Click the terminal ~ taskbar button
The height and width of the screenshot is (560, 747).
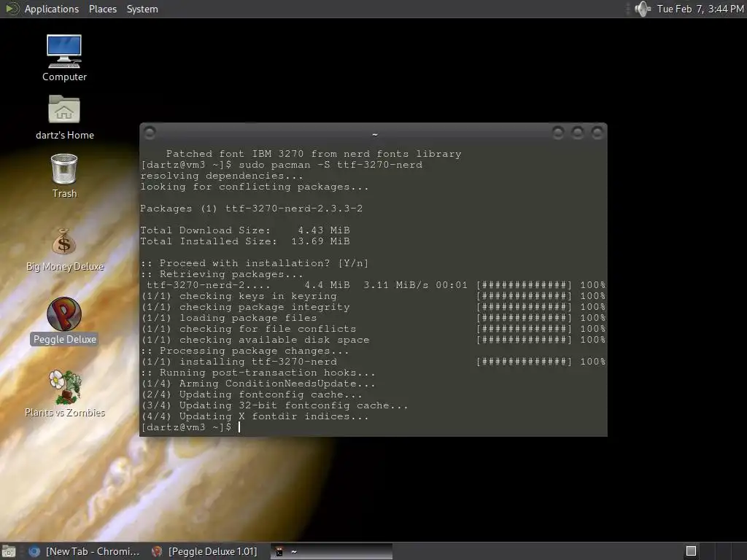332,551
